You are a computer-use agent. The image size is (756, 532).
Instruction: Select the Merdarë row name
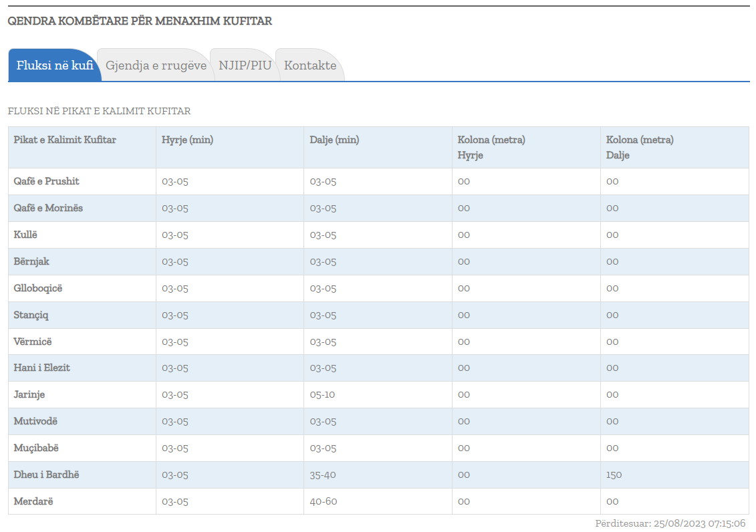click(x=33, y=502)
